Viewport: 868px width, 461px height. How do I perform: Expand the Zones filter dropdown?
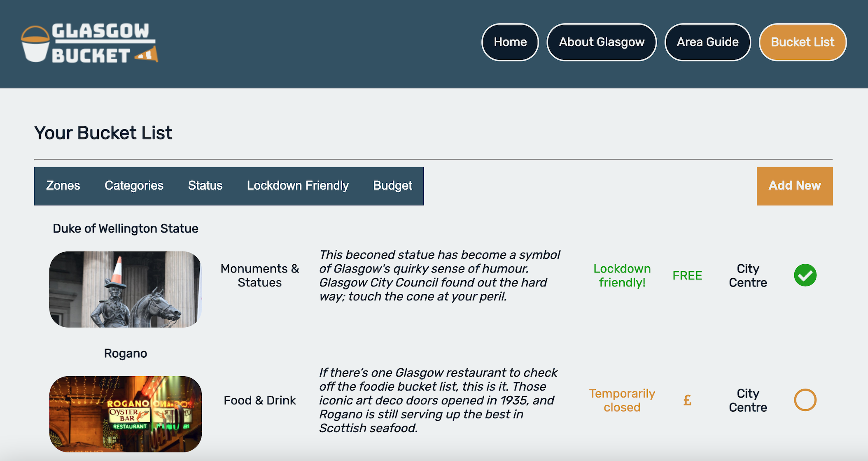63,185
